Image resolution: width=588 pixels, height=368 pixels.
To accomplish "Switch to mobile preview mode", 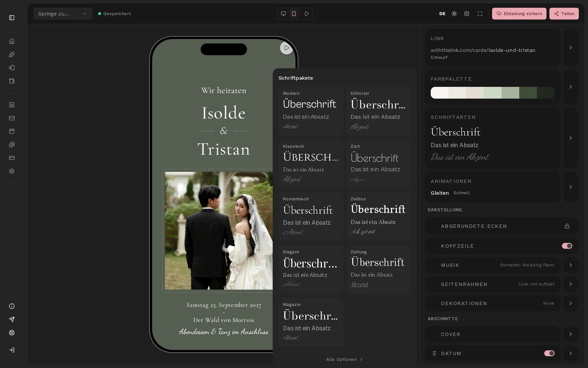I will pyautogui.click(x=294, y=14).
